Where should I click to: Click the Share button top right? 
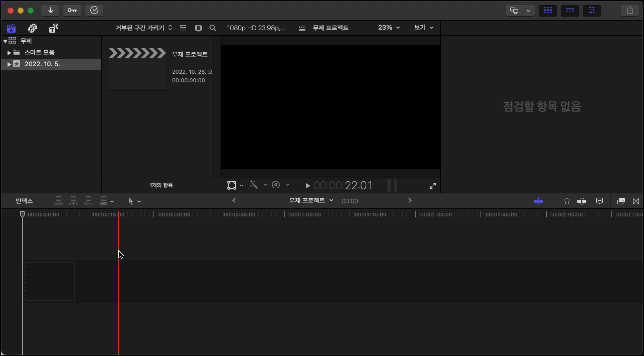point(630,10)
